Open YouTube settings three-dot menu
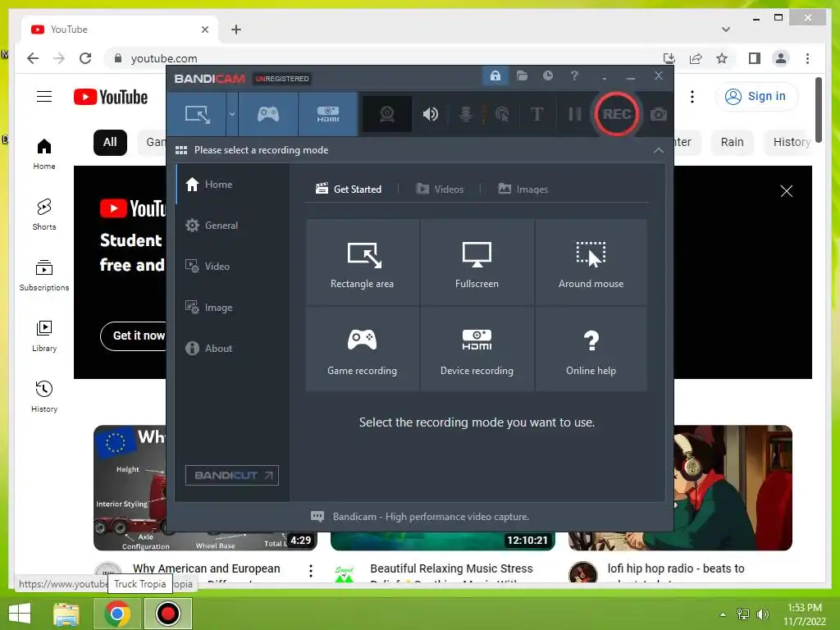 tap(692, 97)
